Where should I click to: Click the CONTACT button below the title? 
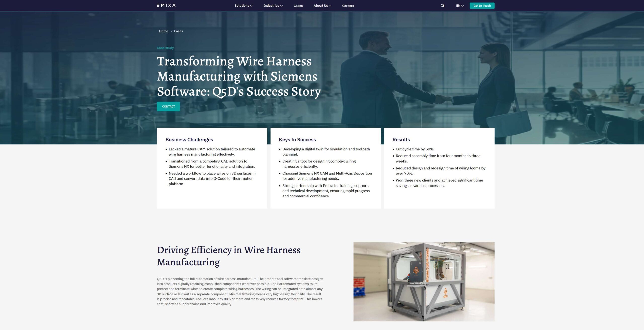[x=168, y=106]
